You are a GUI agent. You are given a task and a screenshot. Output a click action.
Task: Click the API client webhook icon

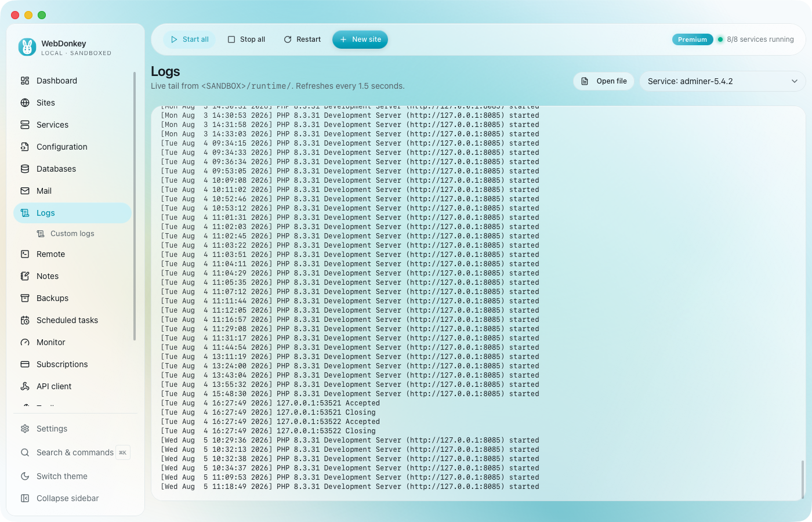25,386
